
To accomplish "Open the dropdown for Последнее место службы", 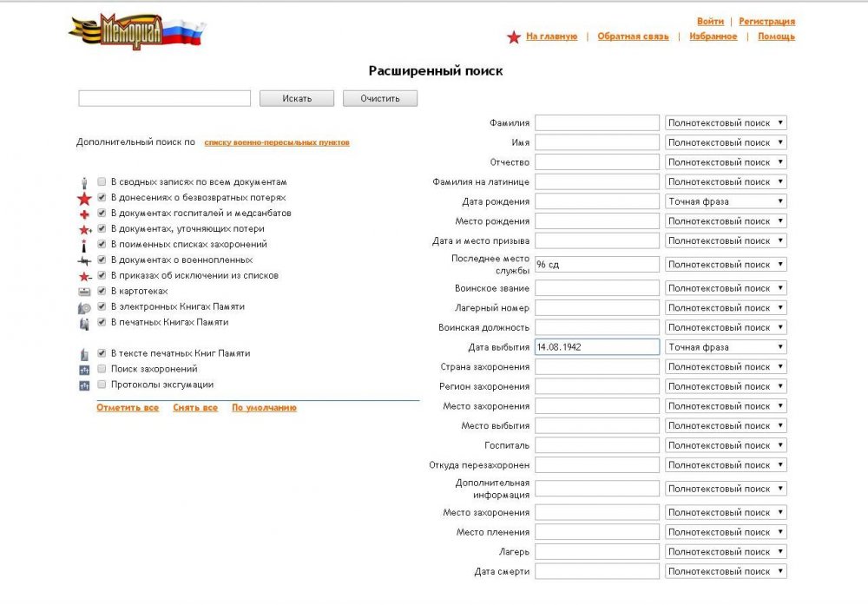I will [x=726, y=265].
